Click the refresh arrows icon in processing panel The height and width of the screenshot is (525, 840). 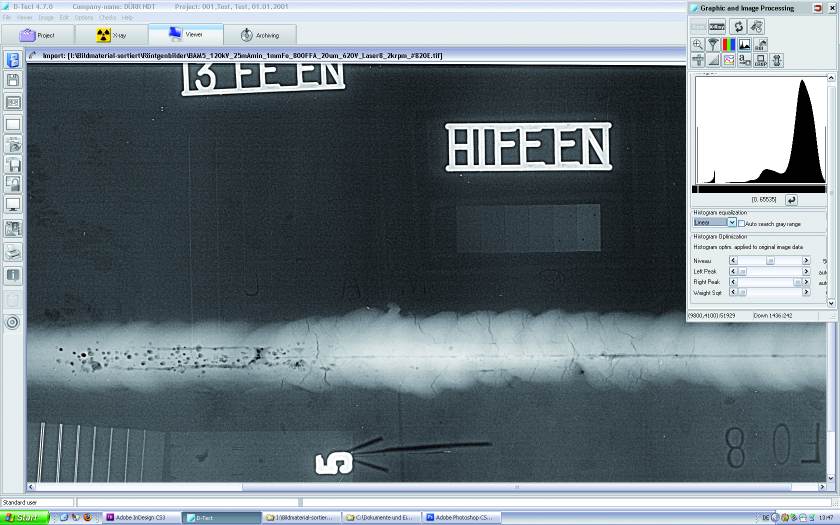(737, 26)
